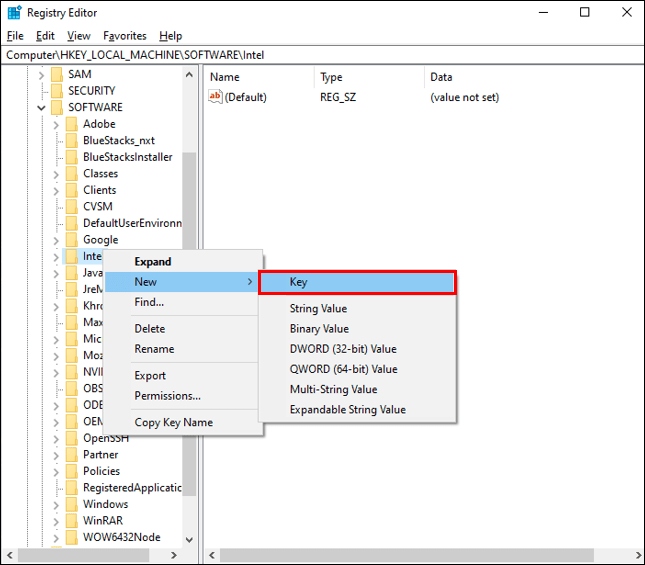Open the View menu

coord(79,36)
